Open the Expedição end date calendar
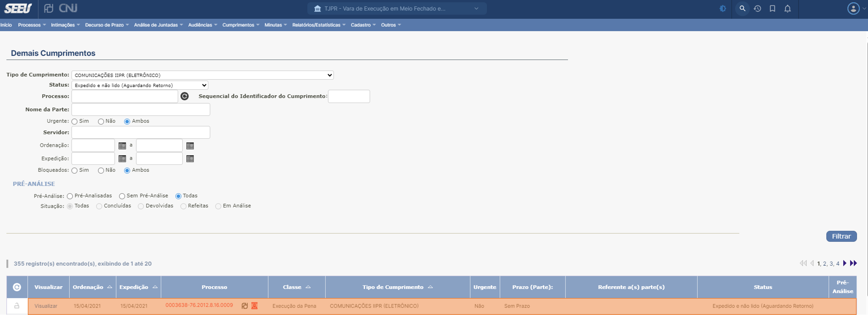The image size is (868, 315). click(x=190, y=159)
